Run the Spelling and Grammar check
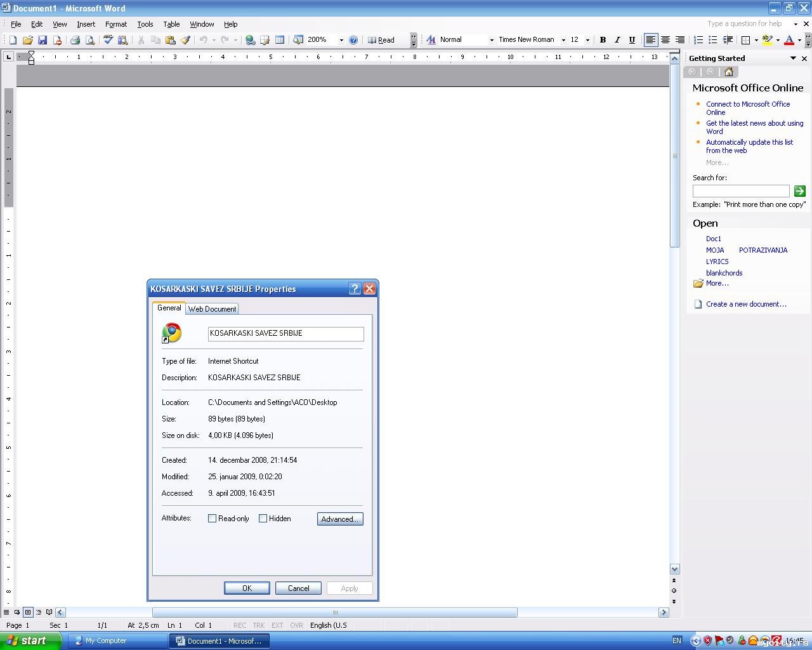Screen dimensions: 812x650 (x=108, y=40)
